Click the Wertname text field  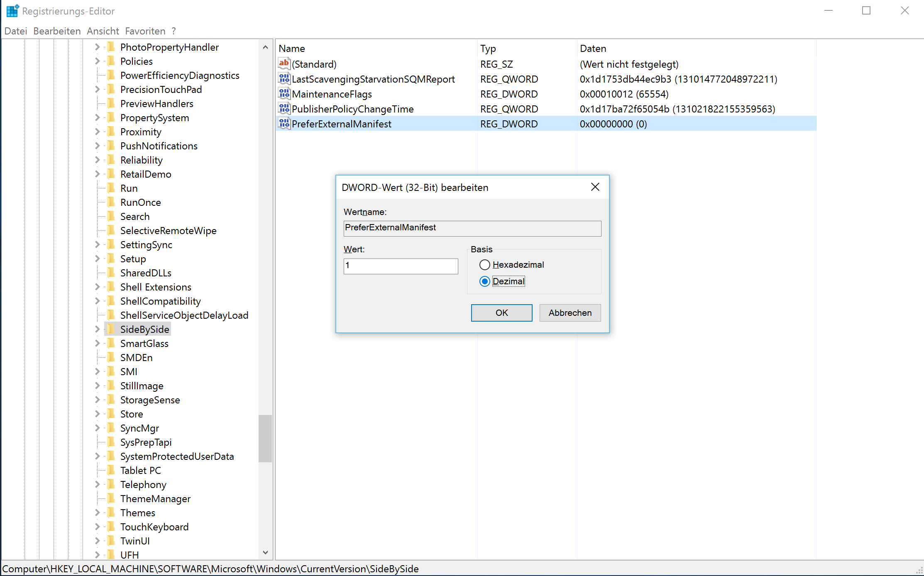[472, 228]
